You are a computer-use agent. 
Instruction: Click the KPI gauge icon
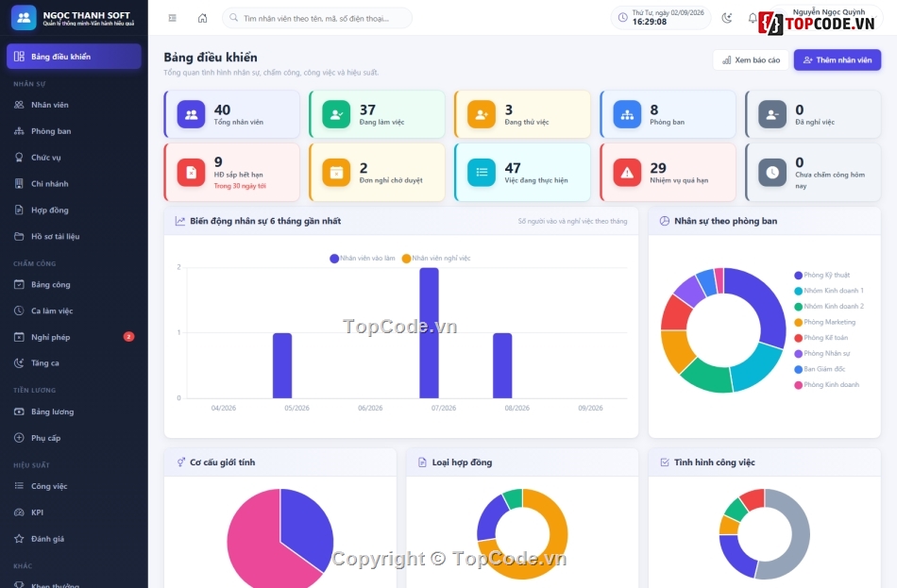[x=19, y=512]
